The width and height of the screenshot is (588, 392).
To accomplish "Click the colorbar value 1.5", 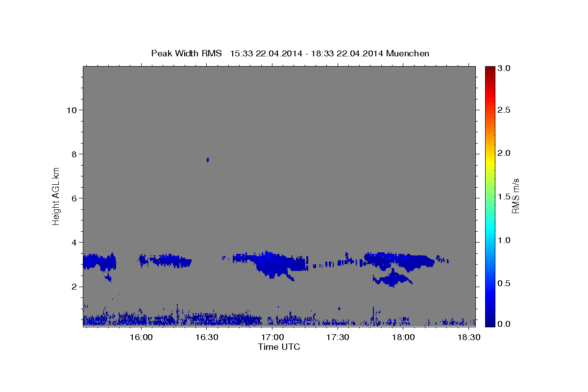I will tap(505, 196).
